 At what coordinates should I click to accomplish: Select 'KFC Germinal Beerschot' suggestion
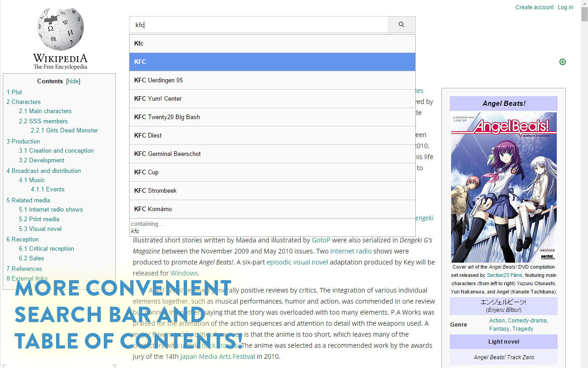(272, 154)
